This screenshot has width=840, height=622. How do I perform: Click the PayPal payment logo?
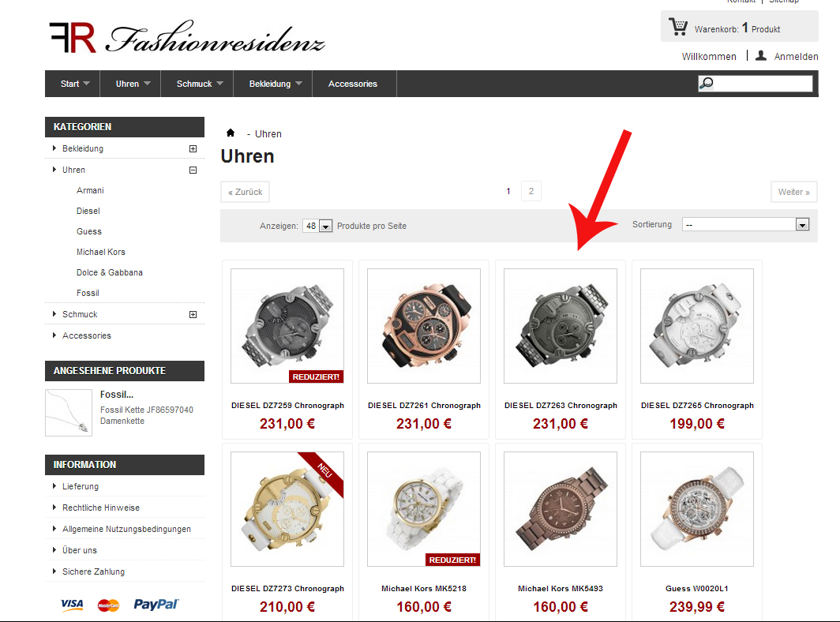pos(156,605)
